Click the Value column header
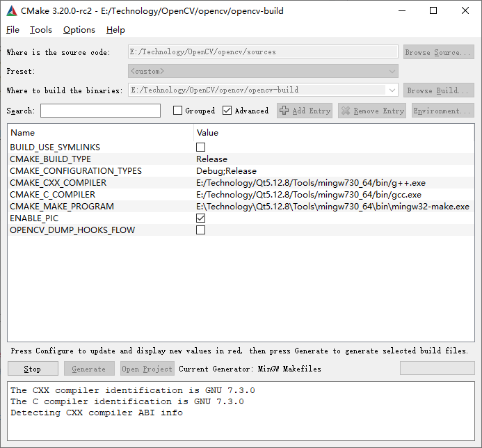This screenshot has height=448, width=482. click(x=207, y=133)
